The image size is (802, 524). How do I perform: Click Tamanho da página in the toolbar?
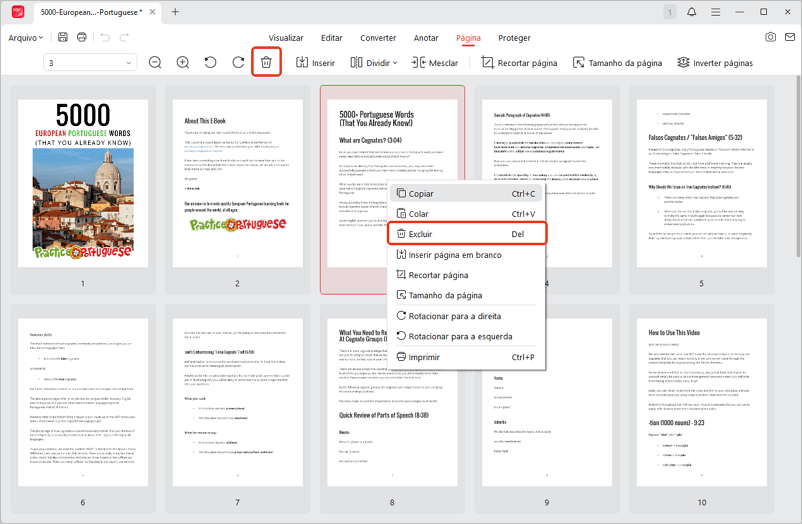[x=617, y=63]
